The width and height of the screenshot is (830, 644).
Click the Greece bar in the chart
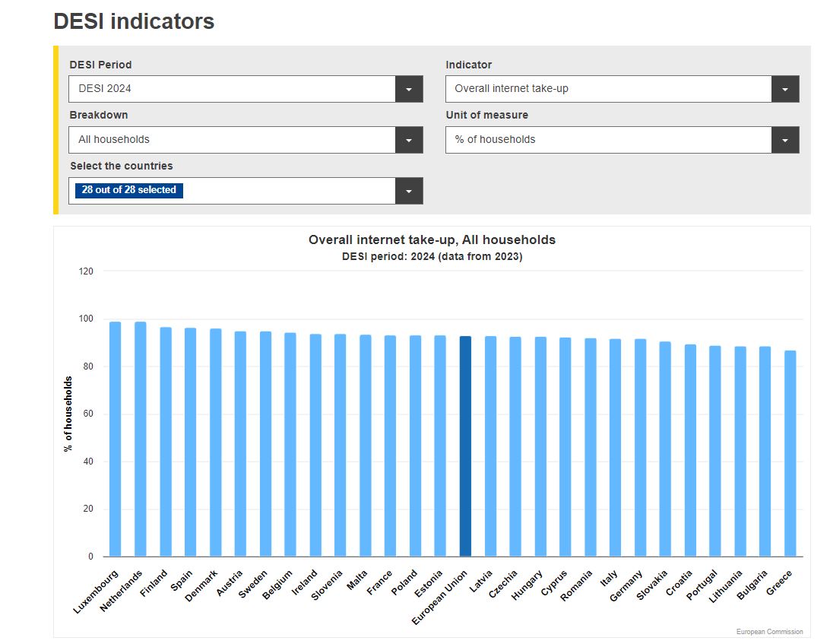[790, 453]
